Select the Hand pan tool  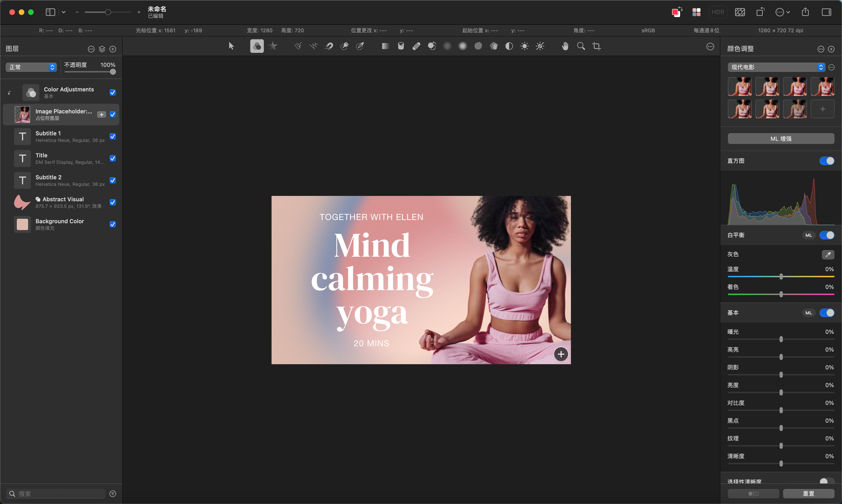(565, 46)
